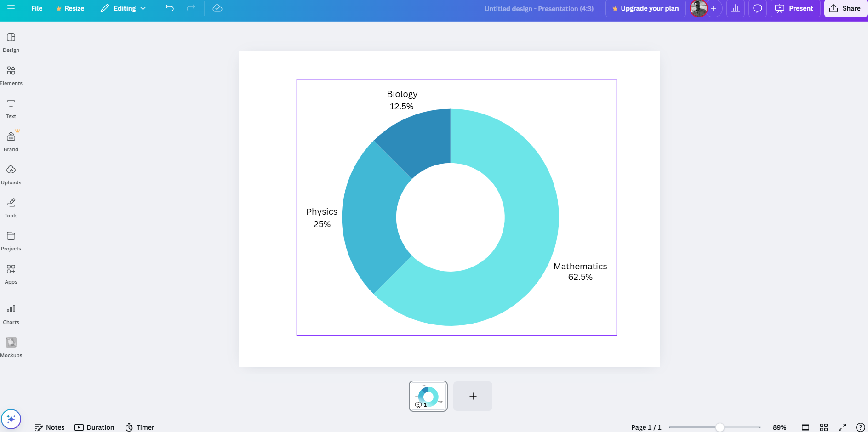Click the Share button
The image size is (868, 432).
click(x=845, y=8)
